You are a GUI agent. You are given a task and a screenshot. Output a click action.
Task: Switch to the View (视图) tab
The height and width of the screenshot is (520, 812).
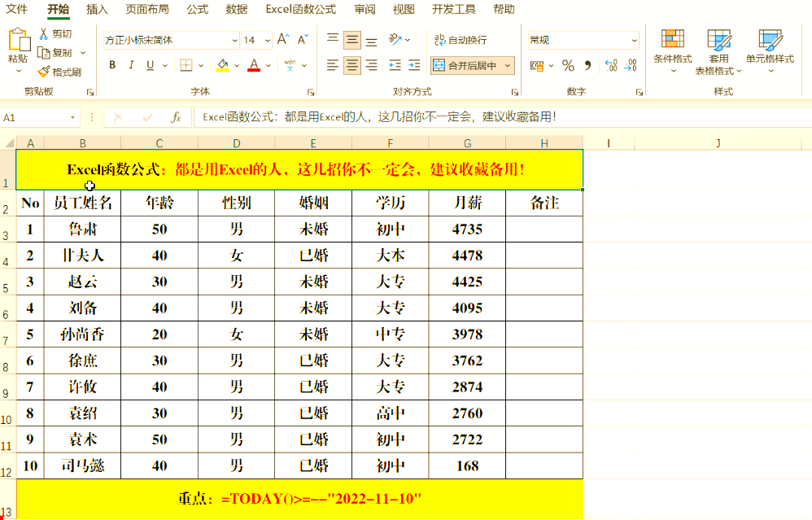coord(404,9)
